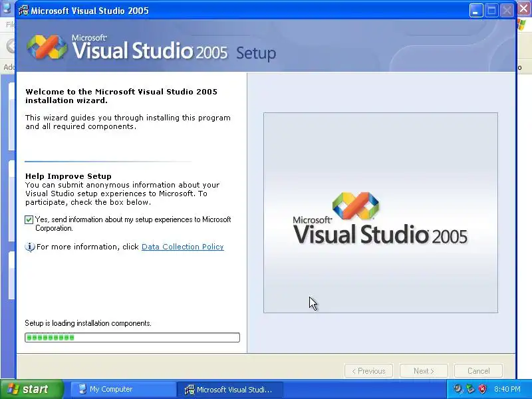
Task: Select the Microsoft Visual Studi... taskbar button
Action: pos(229,389)
